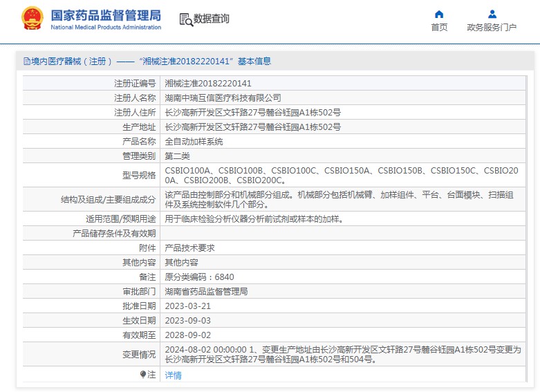The image size is (540, 392).
Task: Click the 管理类别 label
Action: [139, 156]
